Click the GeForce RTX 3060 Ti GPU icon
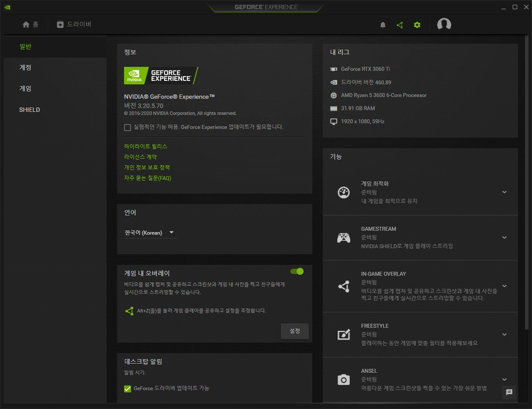The height and width of the screenshot is (409, 532). click(x=334, y=69)
